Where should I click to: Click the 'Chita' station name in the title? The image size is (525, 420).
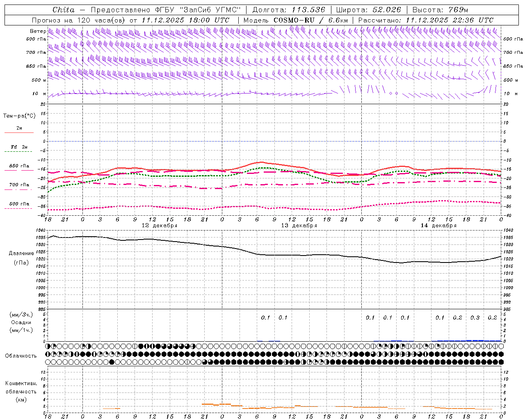[x=64, y=10]
